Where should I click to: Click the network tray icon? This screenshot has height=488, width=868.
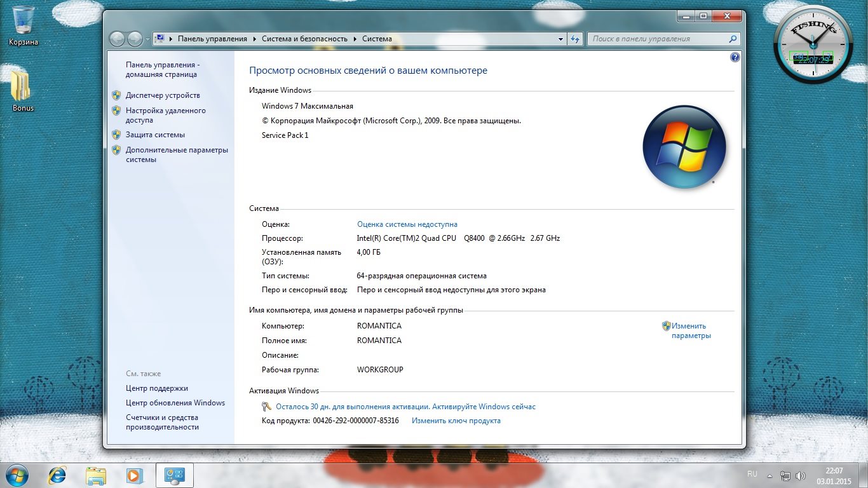click(785, 475)
